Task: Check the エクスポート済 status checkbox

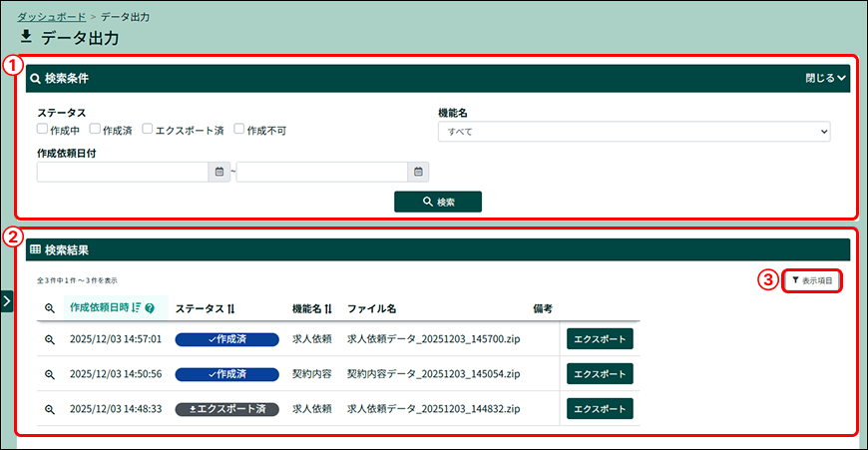Action: coord(148,129)
